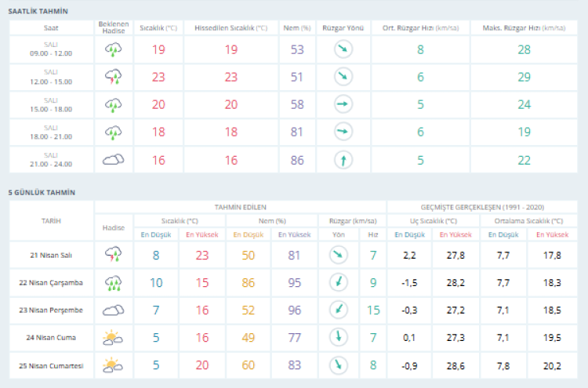Select the wind direction icon for 09.00 - 12.00
Screen dimensions: 588x388
[343, 49]
